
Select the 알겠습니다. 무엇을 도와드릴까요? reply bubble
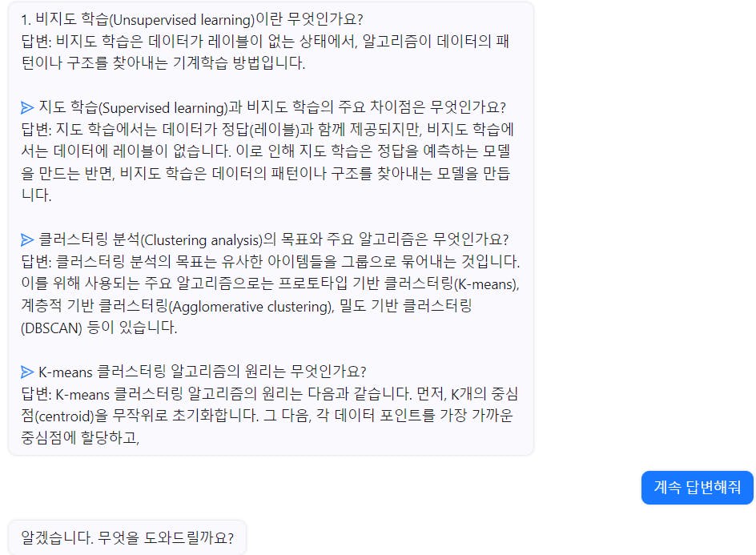(127, 537)
